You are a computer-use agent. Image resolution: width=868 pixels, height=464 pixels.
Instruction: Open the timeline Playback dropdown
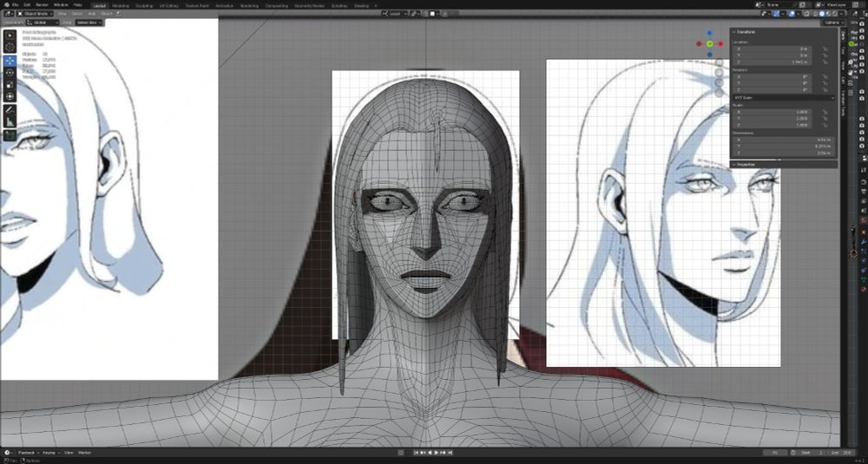pyautogui.click(x=27, y=453)
